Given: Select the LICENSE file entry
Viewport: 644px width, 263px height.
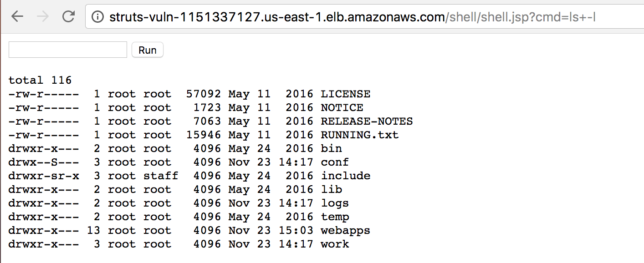Looking at the screenshot, I should pos(346,94).
